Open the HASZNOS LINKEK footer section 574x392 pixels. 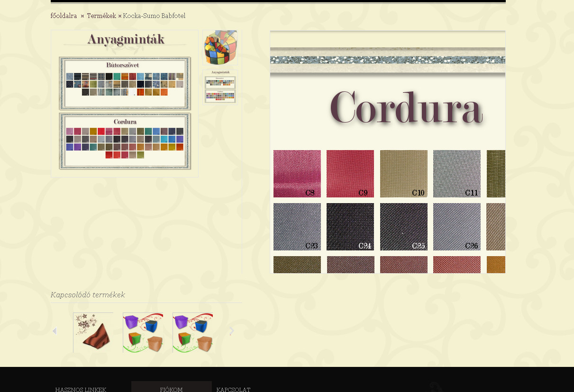coord(81,389)
